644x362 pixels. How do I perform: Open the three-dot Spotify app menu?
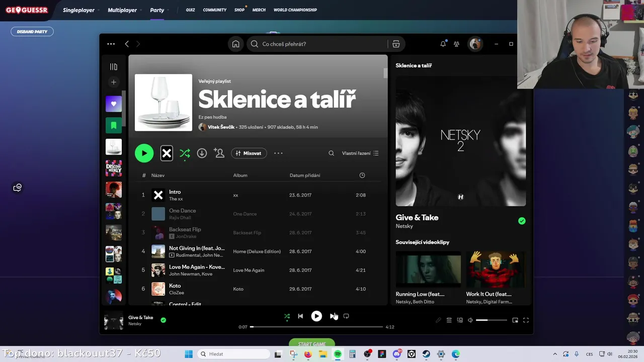[x=111, y=44]
